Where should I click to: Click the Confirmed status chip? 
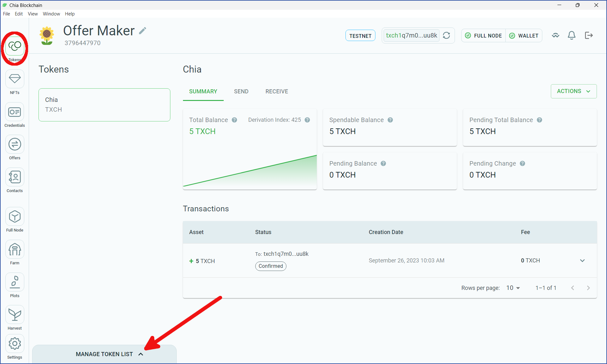tap(271, 266)
